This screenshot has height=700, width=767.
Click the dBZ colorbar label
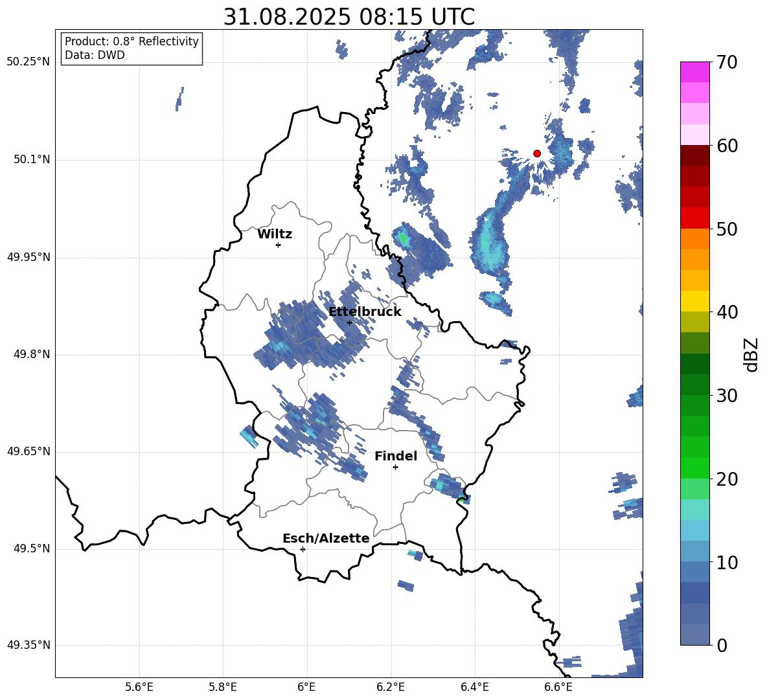(751, 354)
